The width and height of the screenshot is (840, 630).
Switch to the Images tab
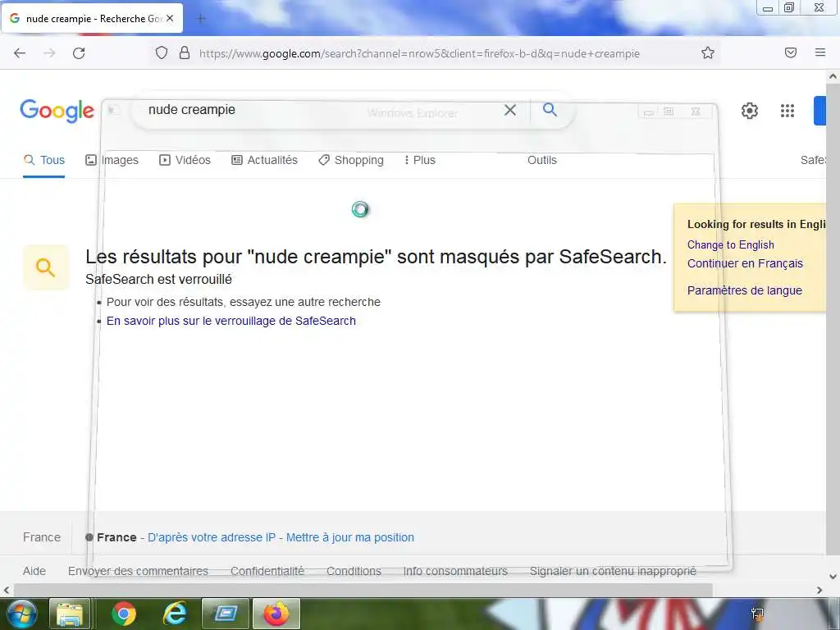coord(112,160)
